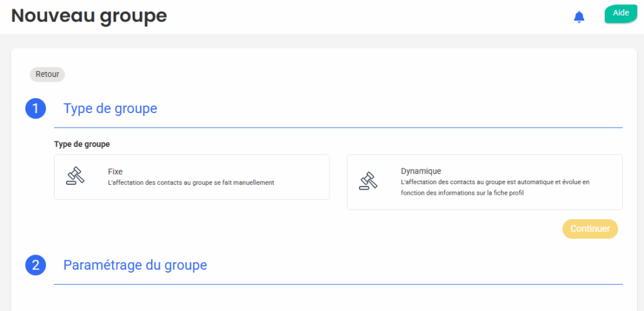The image size is (644, 311).
Task: Click the blue line under Type de groupe heading
Action: tap(338, 128)
